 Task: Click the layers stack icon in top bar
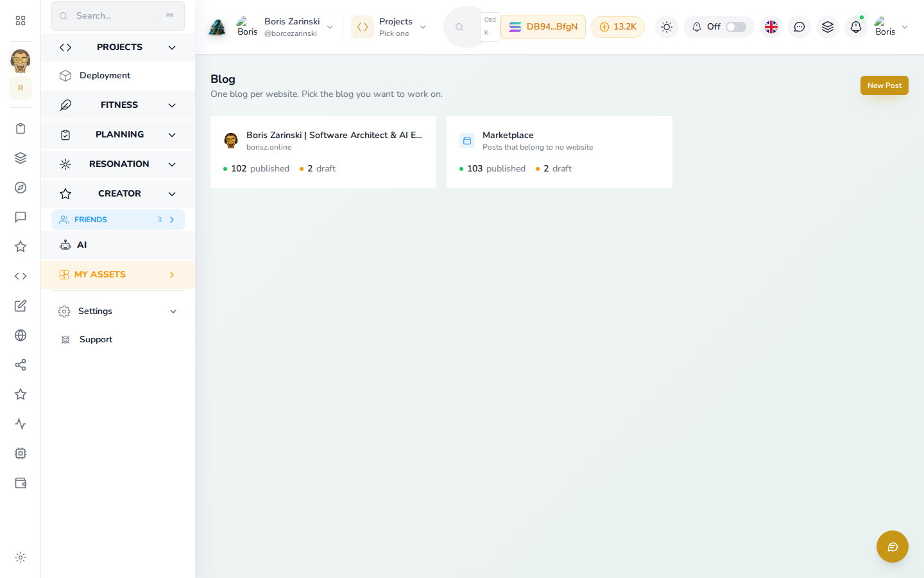coord(828,27)
